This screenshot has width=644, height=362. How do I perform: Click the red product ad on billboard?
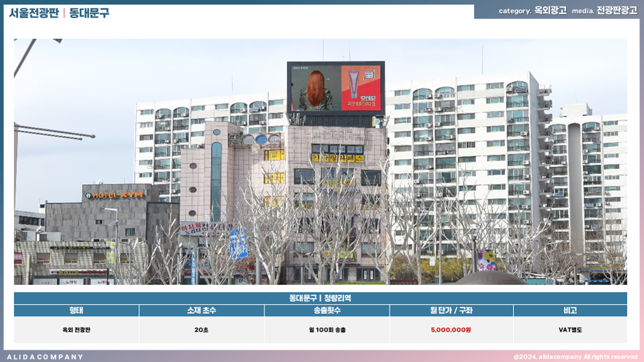pos(361,88)
